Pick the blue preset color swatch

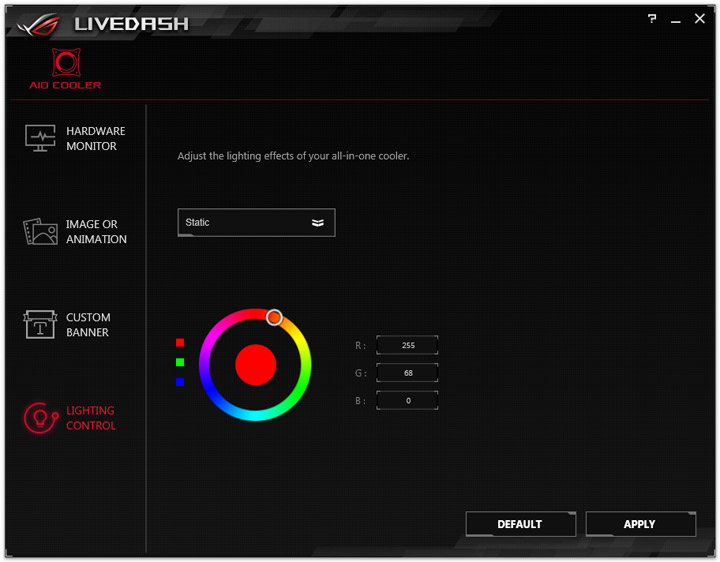pos(180,382)
